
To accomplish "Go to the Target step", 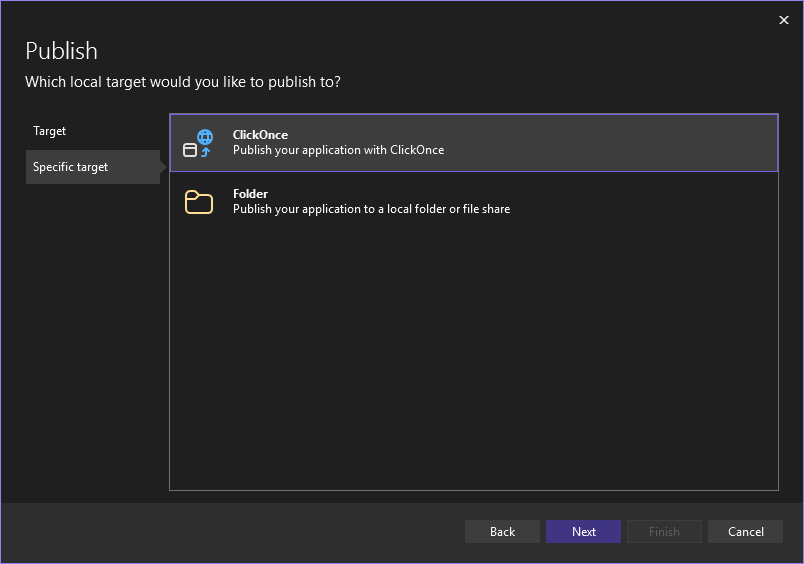I will click(50, 131).
